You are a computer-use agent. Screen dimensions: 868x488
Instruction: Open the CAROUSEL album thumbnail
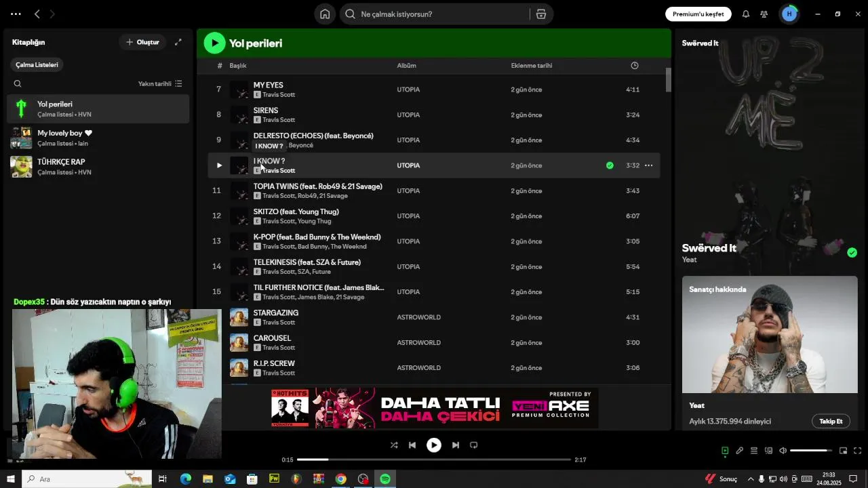click(x=239, y=342)
